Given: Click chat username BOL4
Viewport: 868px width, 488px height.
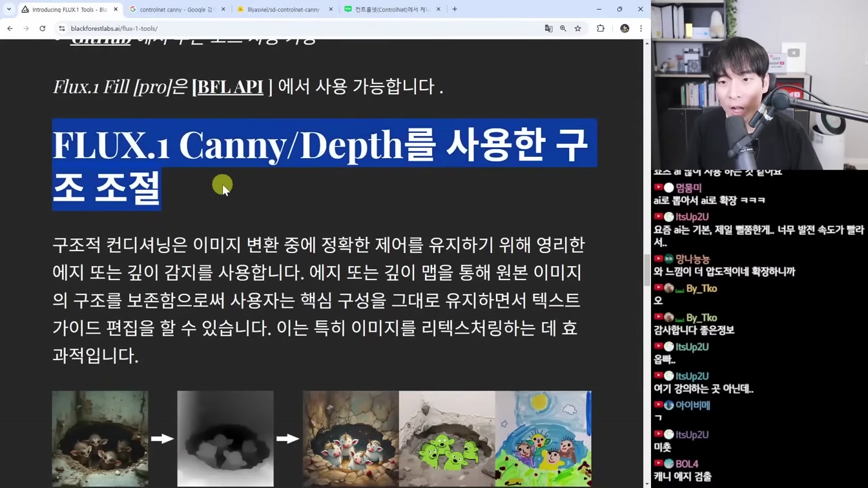Looking at the screenshot, I should (687, 464).
